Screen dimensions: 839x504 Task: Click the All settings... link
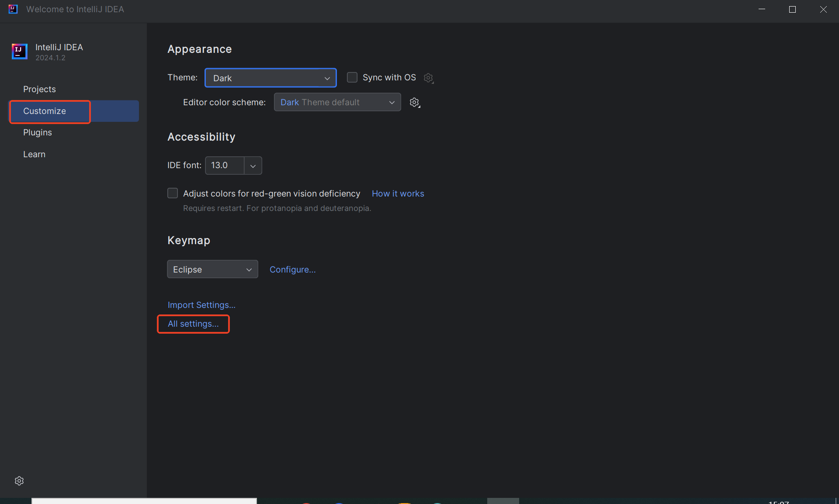[193, 324]
